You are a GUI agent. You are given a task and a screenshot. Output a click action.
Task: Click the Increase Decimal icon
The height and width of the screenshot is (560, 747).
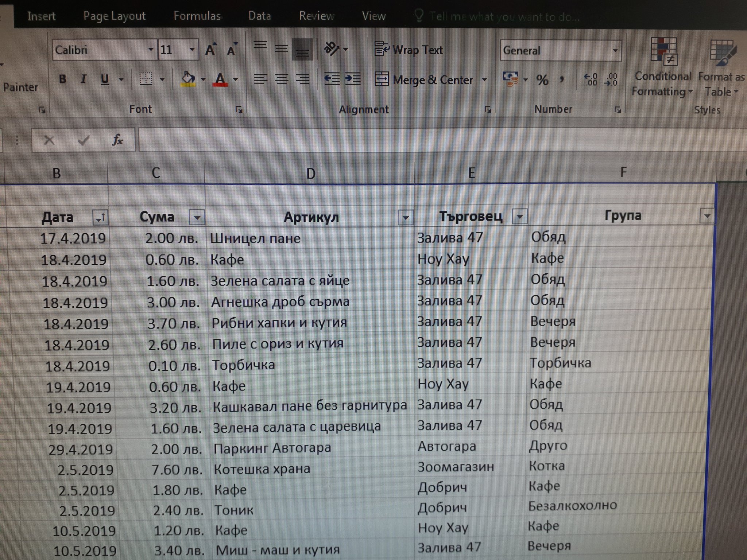[x=590, y=79]
